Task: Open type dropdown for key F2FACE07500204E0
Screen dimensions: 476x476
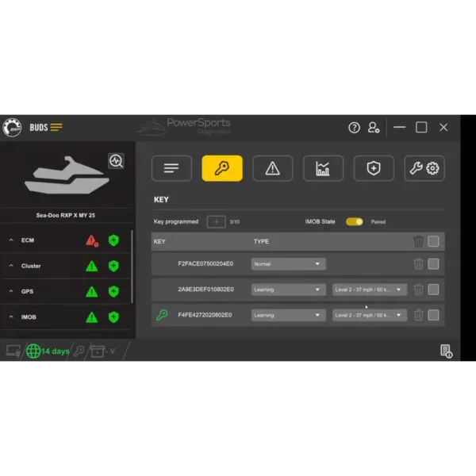Action: pos(288,264)
